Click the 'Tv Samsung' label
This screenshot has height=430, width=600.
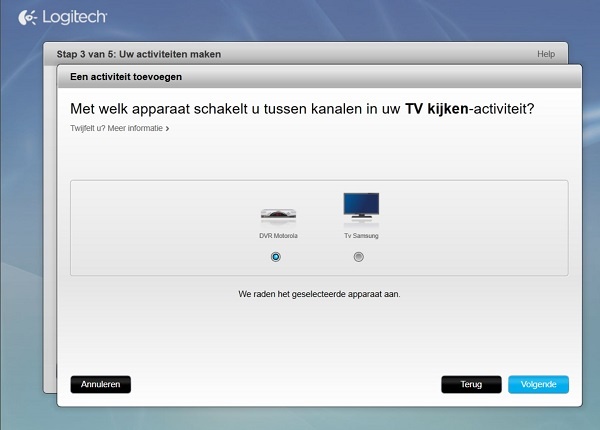tap(361, 236)
